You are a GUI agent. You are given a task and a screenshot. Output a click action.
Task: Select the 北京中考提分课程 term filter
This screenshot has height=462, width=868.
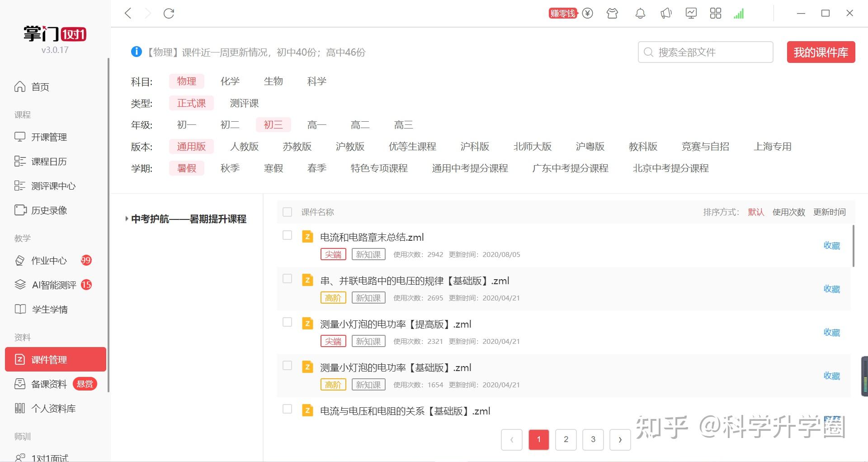pyautogui.click(x=670, y=168)
